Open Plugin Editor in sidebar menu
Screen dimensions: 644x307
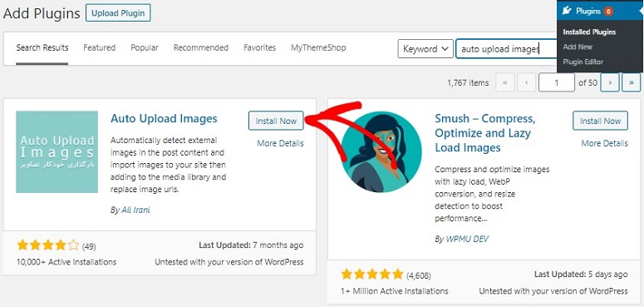point(583,62)
